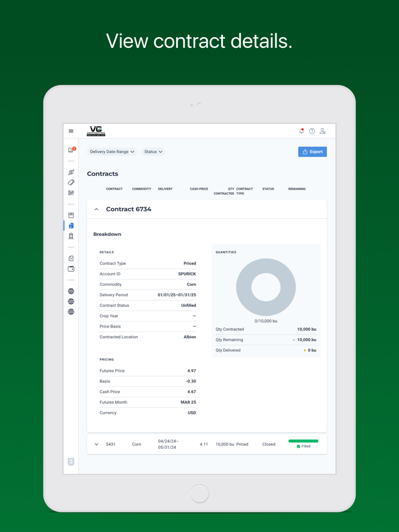399x532 pixels.
Task: Click the Qty Delivered 0 bu value
Action: pos(312,350)
